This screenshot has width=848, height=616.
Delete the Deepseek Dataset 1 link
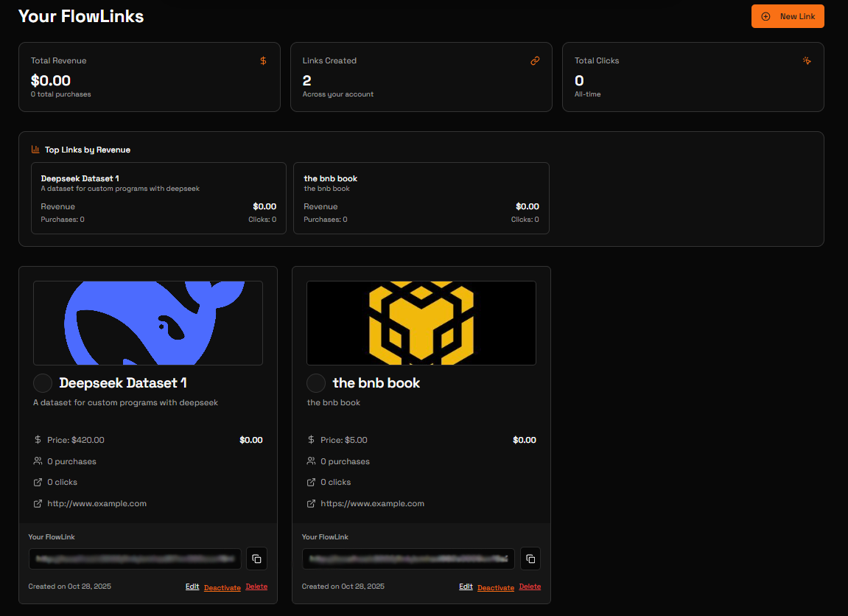pyautogui.click(x=256, y=587)
